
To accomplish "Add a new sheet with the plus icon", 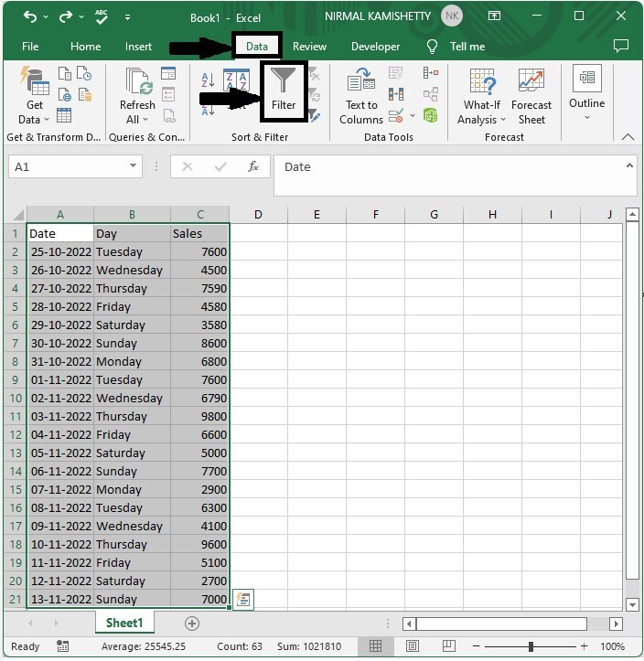I will [192, 624].
